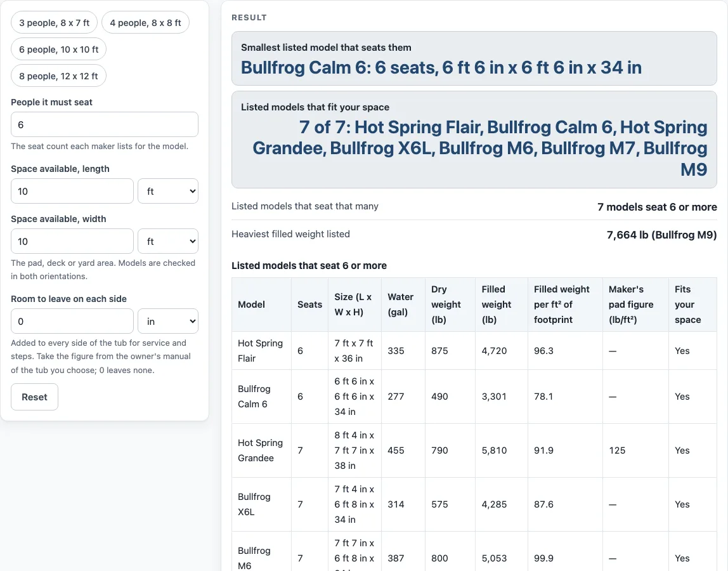
Task: Open the side clearance unit dropdown
Action: click(168, 321)
